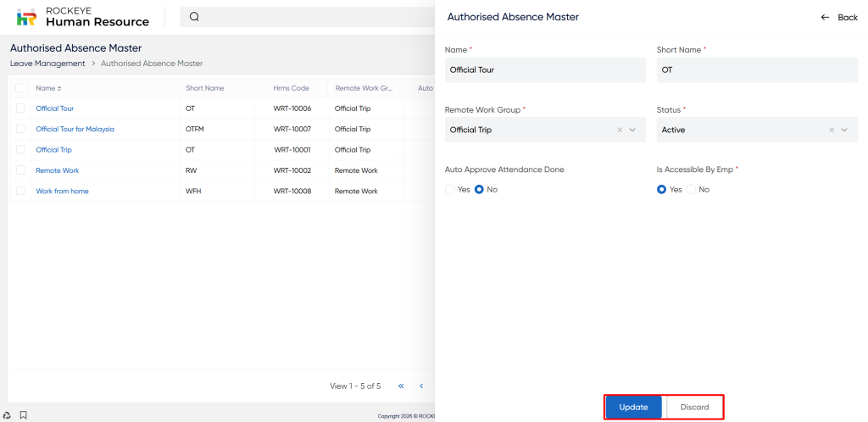Screen dimensions: 868x422
Task: Select Yes for Auto Approve Attendance Done
Action: click(450, 190)
